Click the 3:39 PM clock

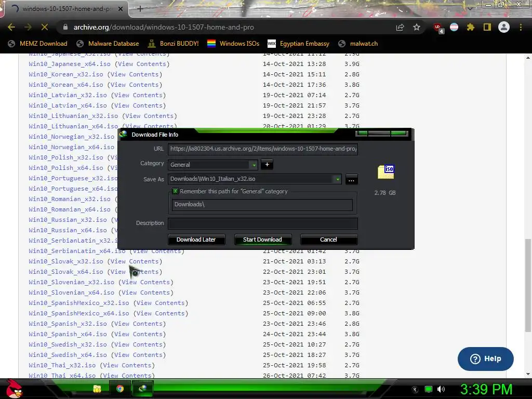click(x=486, y=389)
